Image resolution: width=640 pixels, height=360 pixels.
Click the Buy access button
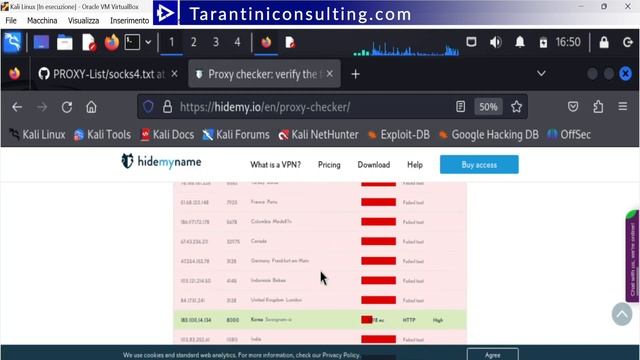click(479, 164)
